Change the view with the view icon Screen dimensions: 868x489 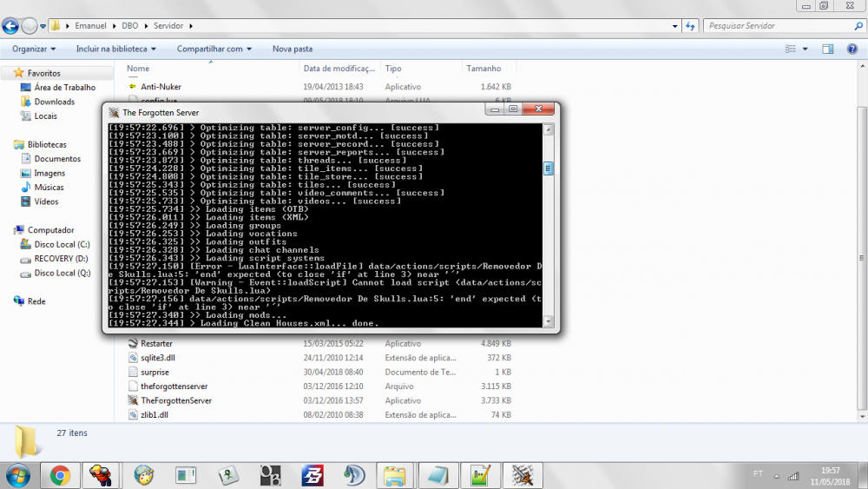tap(790, 49)
